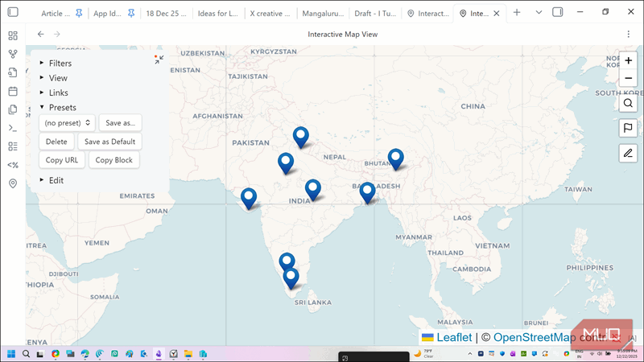The image size is (644, 362).
Task: Click the map marker over Sri Lanka's north
Action: tap(291, 278)
